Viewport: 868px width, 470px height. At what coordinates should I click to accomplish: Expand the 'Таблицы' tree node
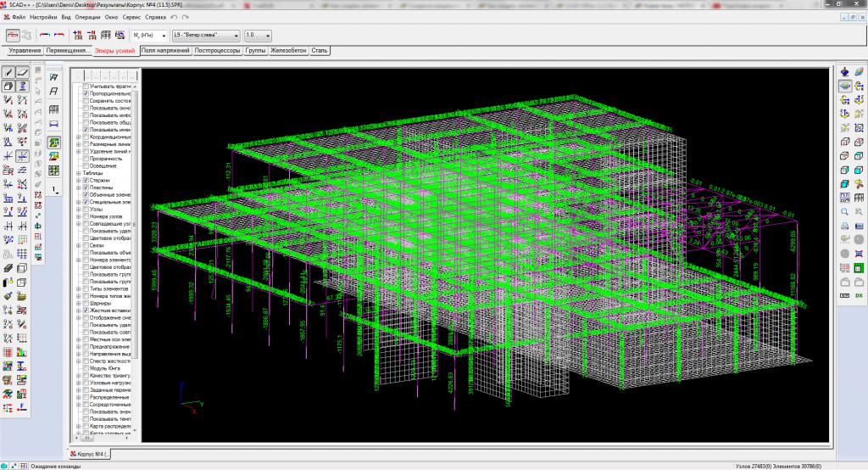78,173
